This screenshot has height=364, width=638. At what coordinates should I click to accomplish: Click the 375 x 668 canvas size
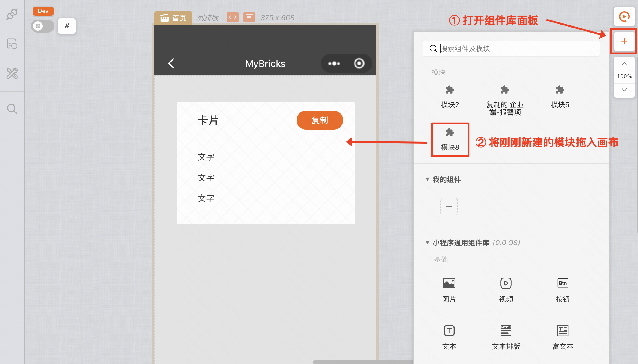pyautogui.click(x=277, y=18)
